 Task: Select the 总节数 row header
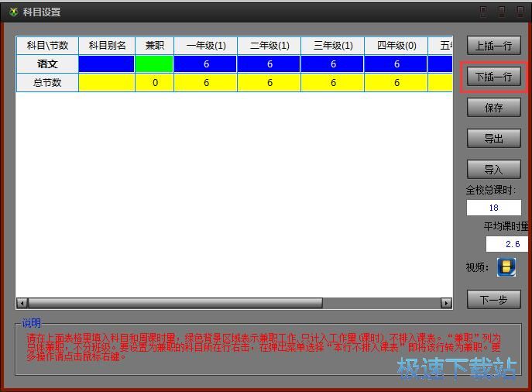click(47, 82)
